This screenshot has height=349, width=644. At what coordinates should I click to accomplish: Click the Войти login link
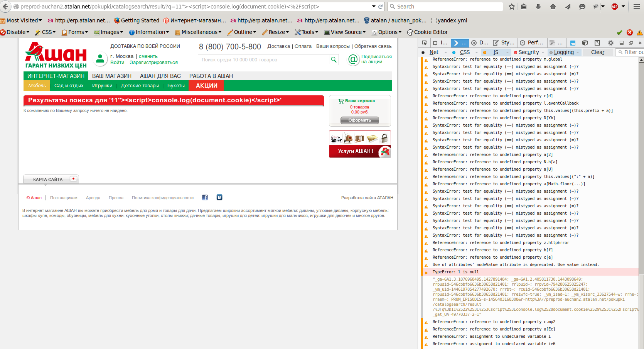(117, 63)
